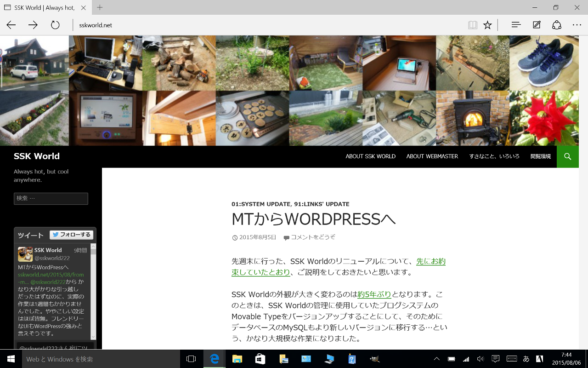
Task: Click the SSK World site title
Action: tap(37, 156)
